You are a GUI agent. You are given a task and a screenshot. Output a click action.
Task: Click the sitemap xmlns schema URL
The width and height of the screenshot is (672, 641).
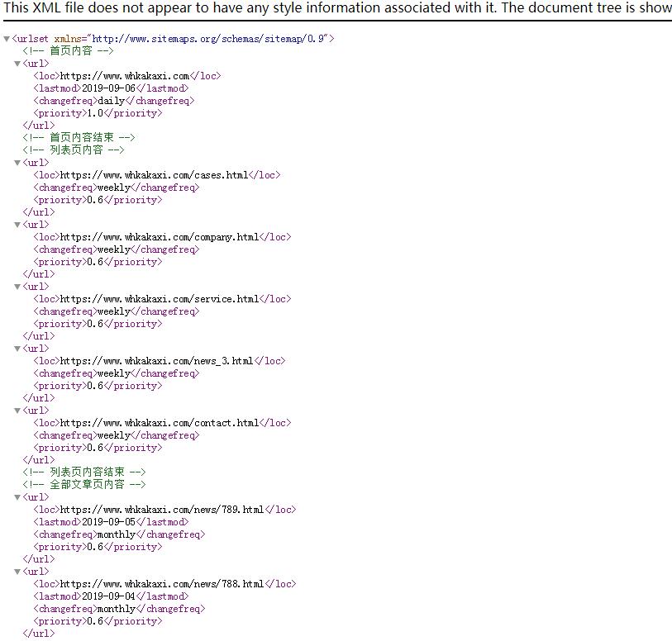pyautogui.click(x=207, y=39)
